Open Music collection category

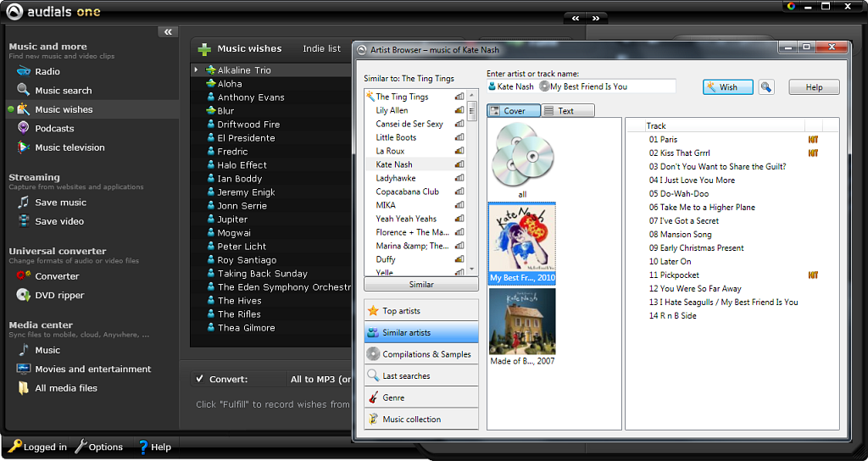421,419
